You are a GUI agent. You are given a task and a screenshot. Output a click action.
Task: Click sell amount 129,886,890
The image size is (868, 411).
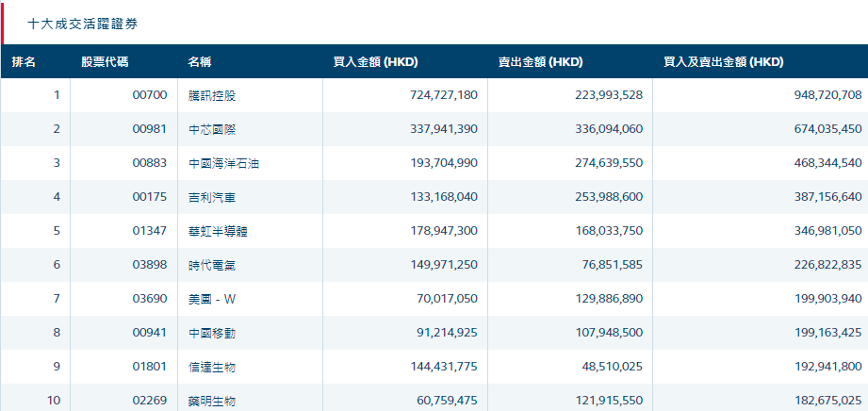609,299
